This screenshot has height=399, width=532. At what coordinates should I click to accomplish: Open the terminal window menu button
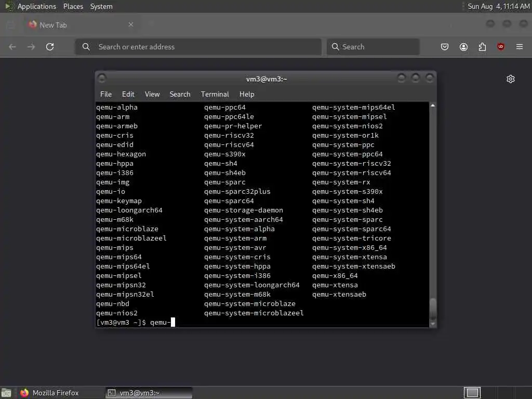(102, 79)
